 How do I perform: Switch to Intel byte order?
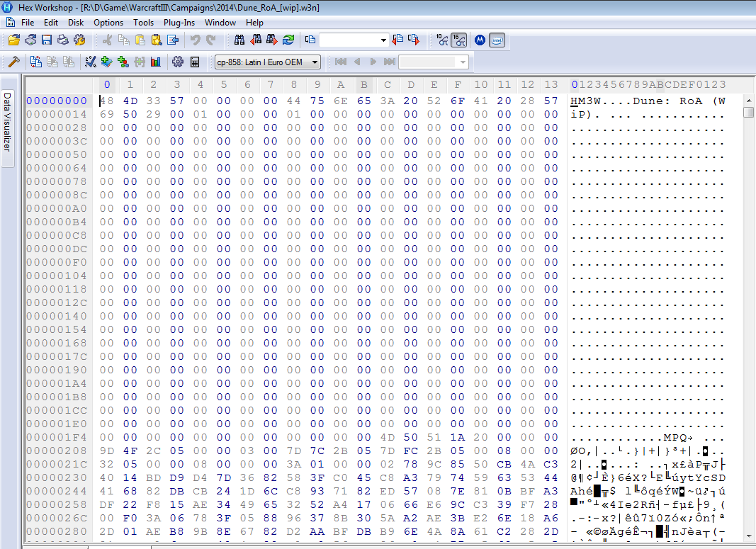497,40
